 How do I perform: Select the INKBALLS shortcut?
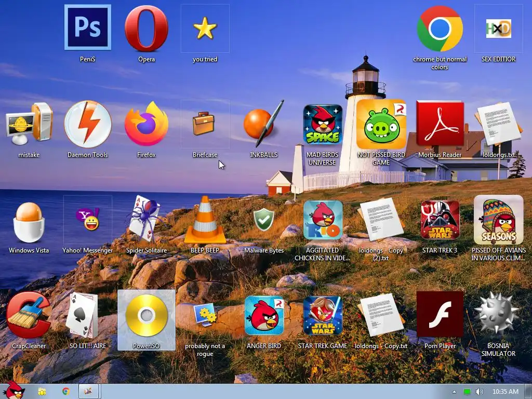263,124
